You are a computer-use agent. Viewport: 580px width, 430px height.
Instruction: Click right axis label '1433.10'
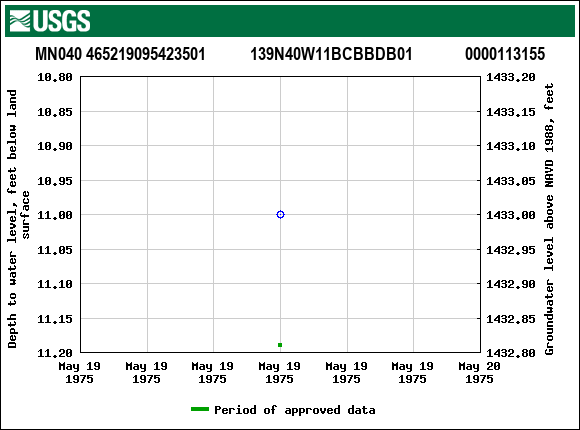click(511, 146)
